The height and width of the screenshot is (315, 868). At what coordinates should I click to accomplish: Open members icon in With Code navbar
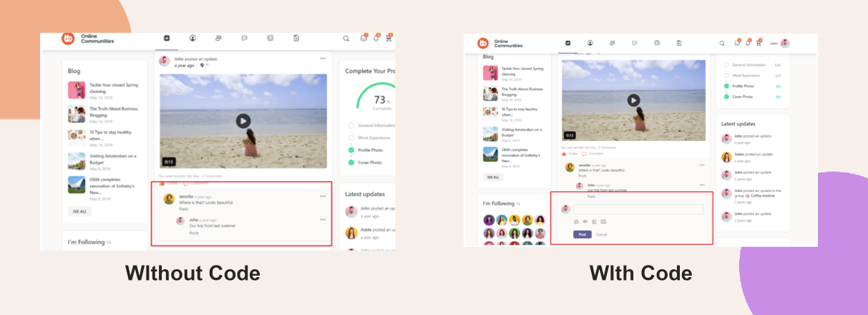612,43
